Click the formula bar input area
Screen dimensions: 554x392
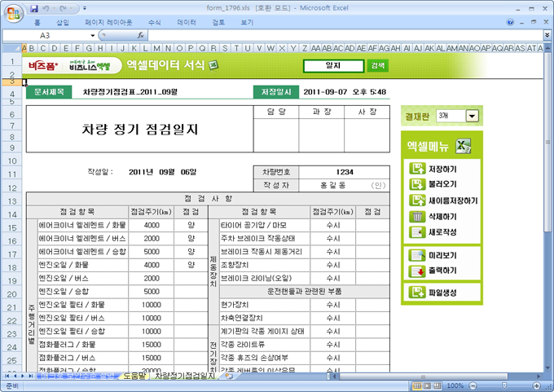click(x=345, y=35)
